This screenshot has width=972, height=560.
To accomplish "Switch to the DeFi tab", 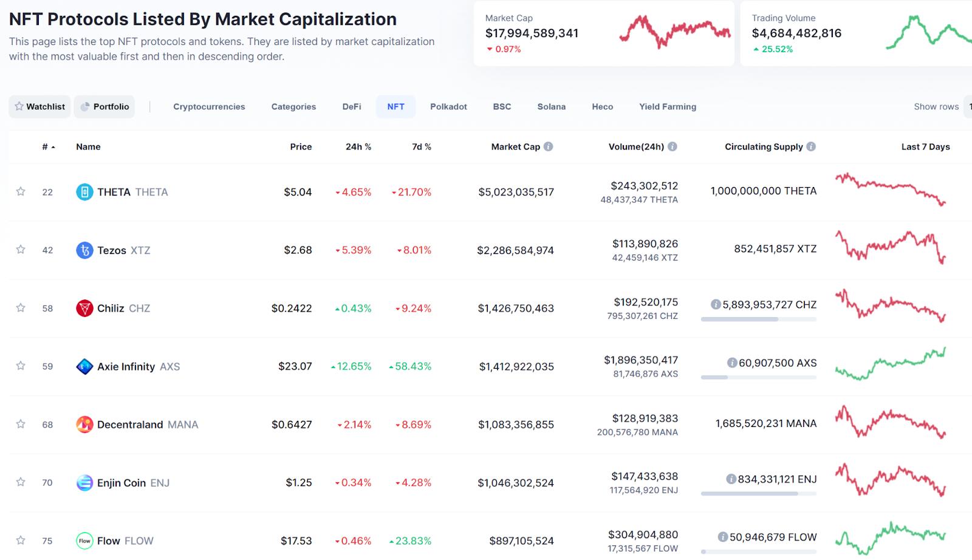I will (x=352, y=106).
